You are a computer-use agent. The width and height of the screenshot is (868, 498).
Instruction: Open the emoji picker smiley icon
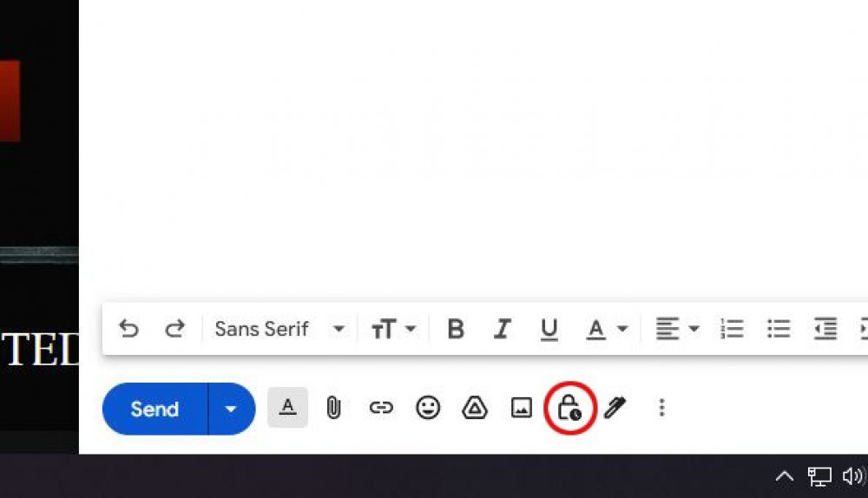428,409
